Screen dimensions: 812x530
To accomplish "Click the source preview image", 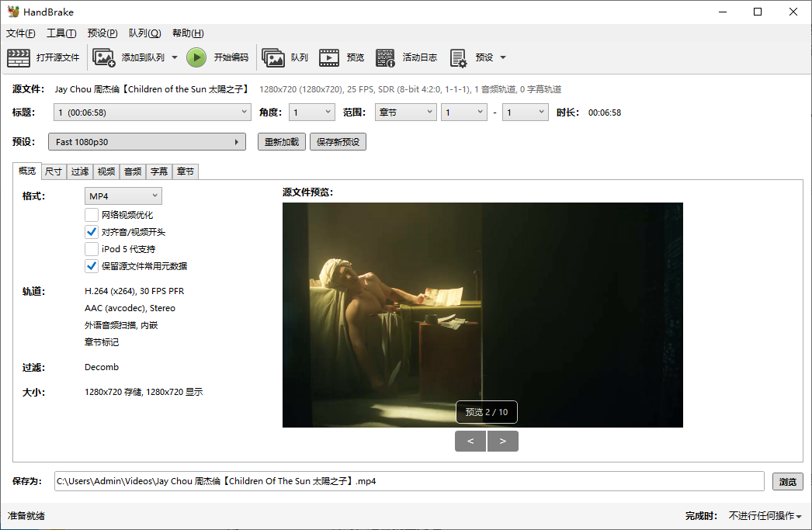I will [x=483, y=315].
